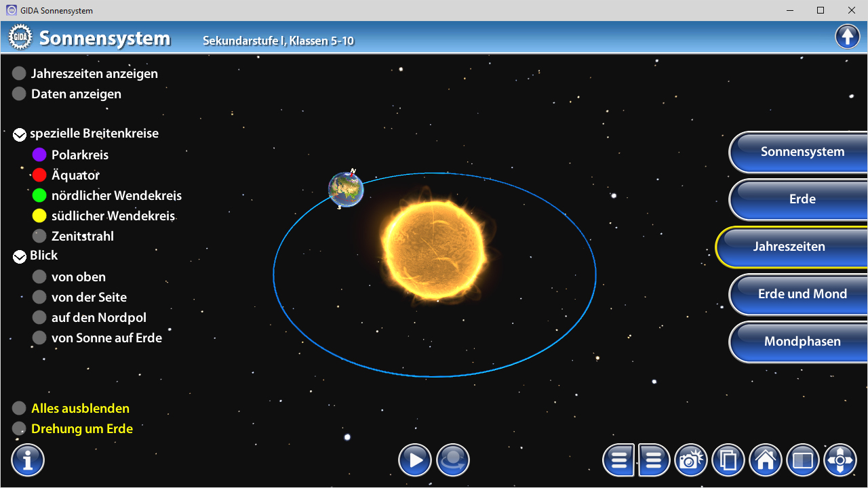Switch to the Mondphasen tab
The height and width of the screenshot is (488, 868).
coord(802,342)
